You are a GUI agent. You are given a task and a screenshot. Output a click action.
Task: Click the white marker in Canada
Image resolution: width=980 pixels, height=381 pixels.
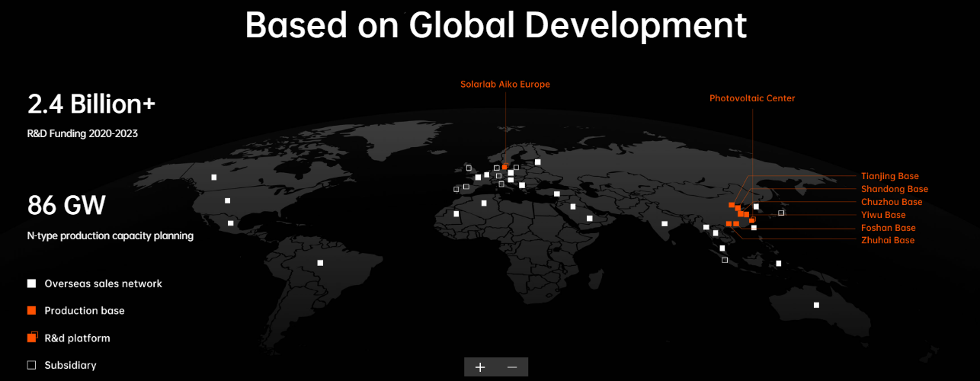click(x=214, y=178)
